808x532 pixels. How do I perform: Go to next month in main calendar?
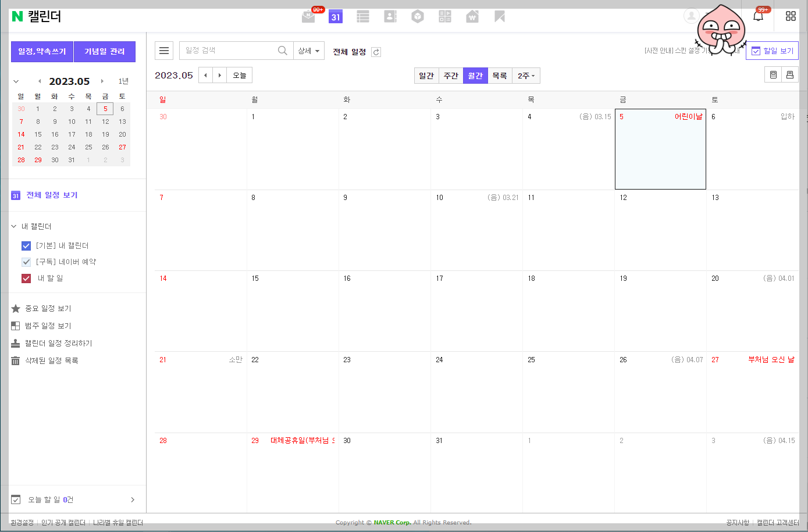point(219,75)
